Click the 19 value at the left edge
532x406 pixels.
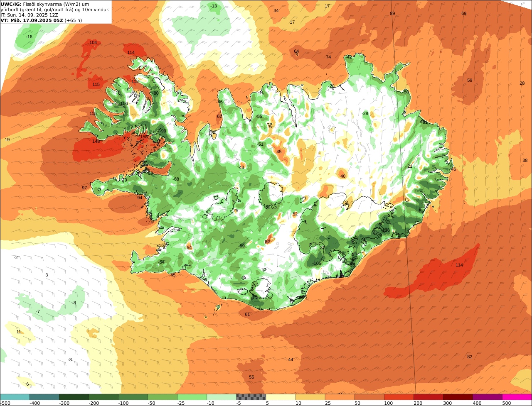[x=7, y=140]
